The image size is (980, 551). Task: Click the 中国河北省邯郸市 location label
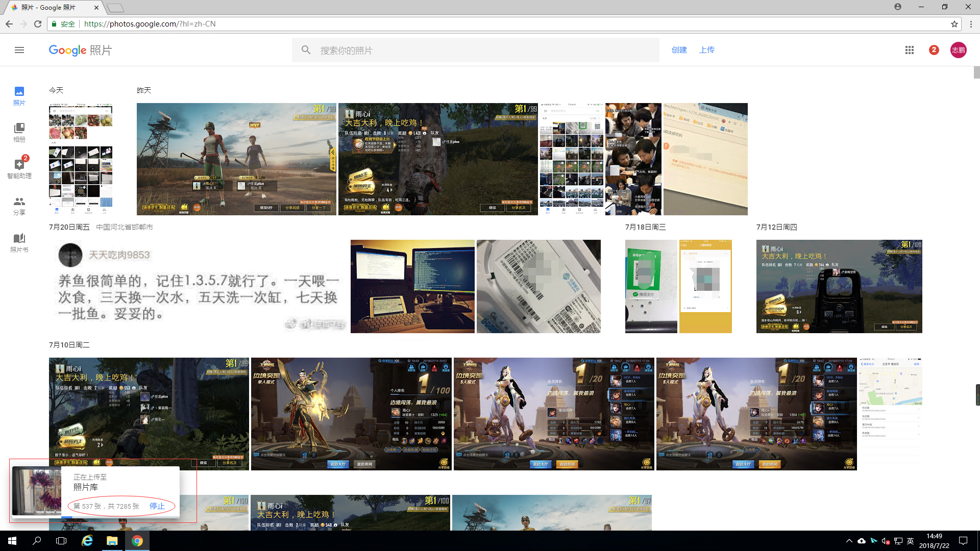125,227
